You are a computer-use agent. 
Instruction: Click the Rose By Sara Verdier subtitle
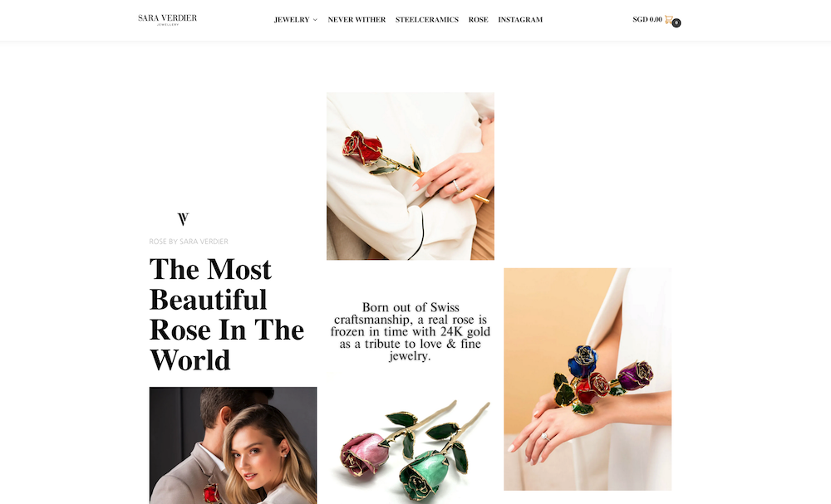point(189,242)
